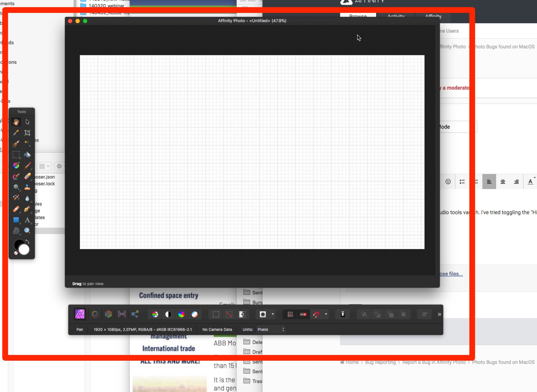Switch to the Tone Mapping Persona

[x=122, y=314]
